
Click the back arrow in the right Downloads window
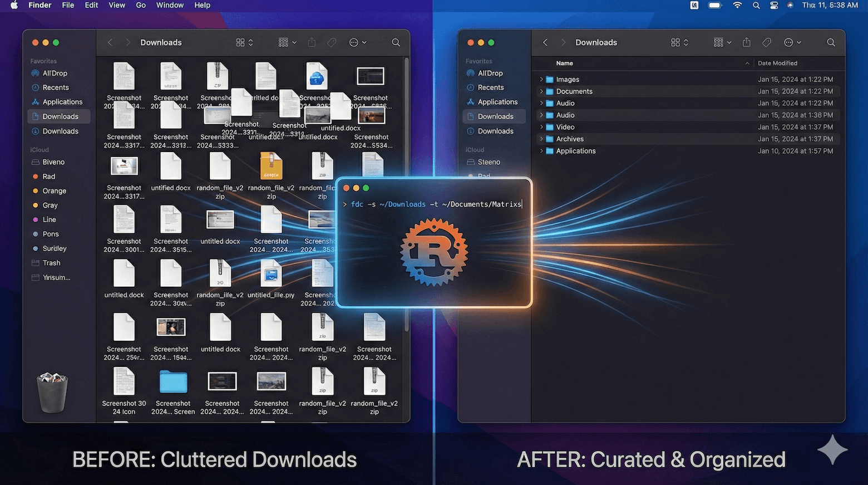(545, 42)
